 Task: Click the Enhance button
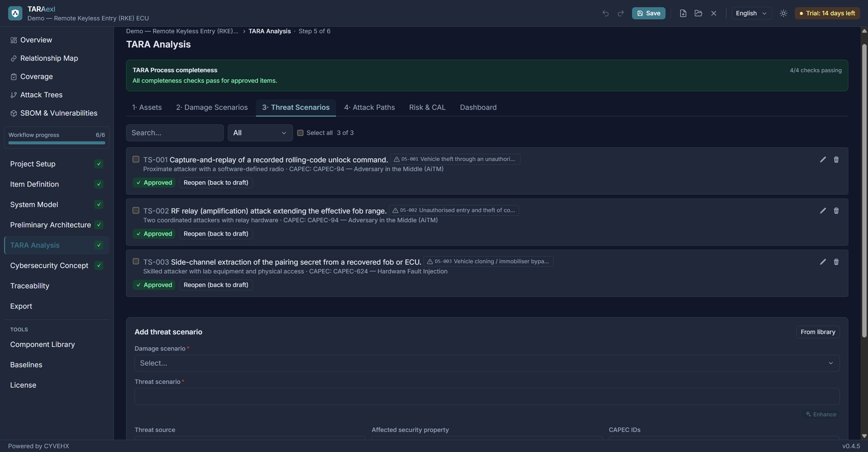coord(821,414)
